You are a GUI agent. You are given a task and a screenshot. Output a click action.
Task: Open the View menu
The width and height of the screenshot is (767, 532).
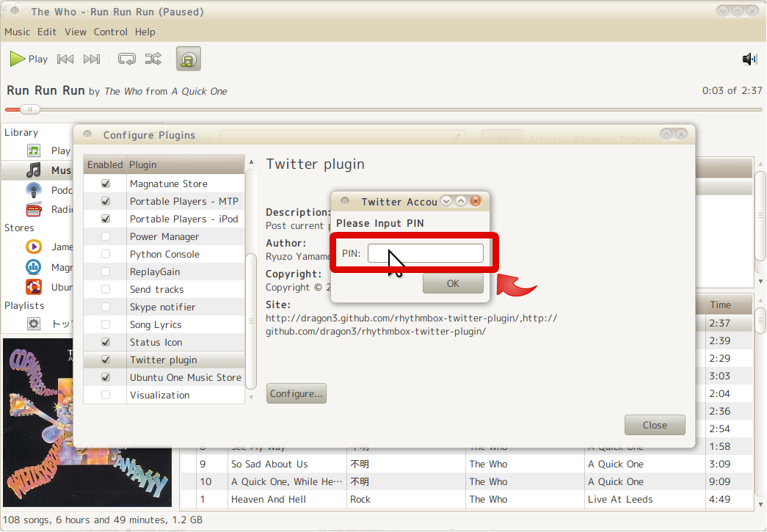coord(76,32)
